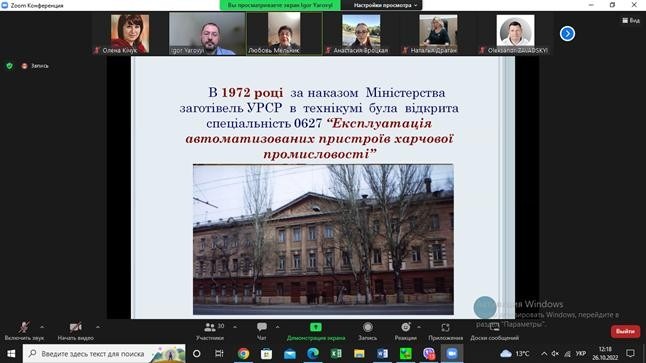Open Доски сообщений whiteboards icon

(494, 328)
